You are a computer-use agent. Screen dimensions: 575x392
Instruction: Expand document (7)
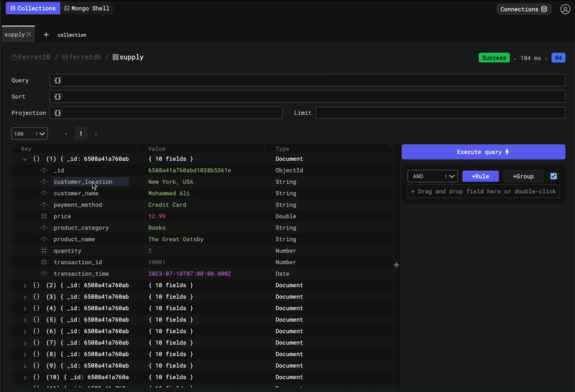pyautogui.click(x=25, y=343)
